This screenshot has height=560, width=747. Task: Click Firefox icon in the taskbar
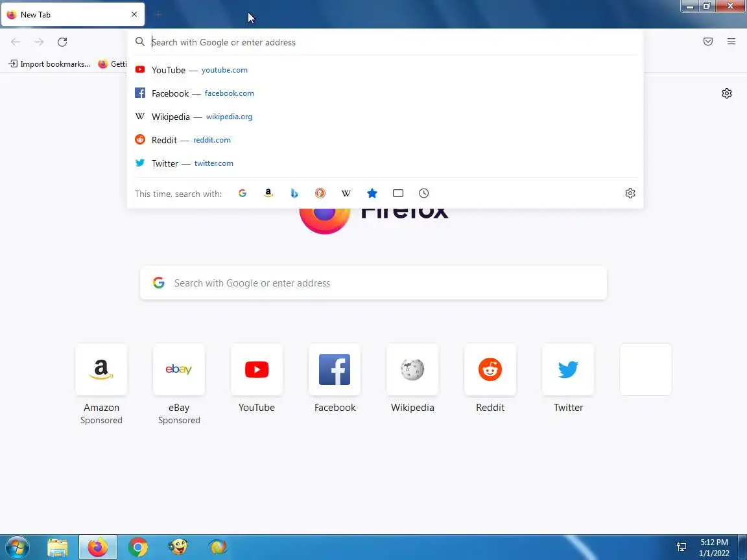click(x=98, y=547)
